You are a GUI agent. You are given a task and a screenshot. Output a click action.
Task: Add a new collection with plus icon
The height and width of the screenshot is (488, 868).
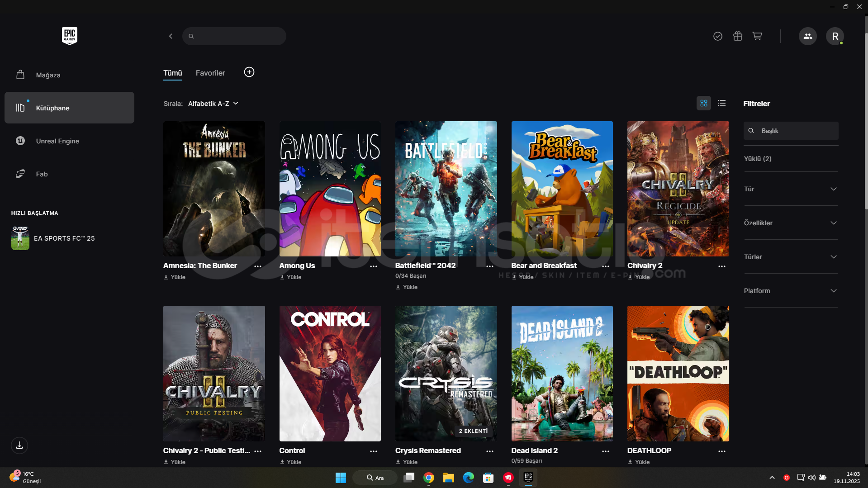point(249,72)
